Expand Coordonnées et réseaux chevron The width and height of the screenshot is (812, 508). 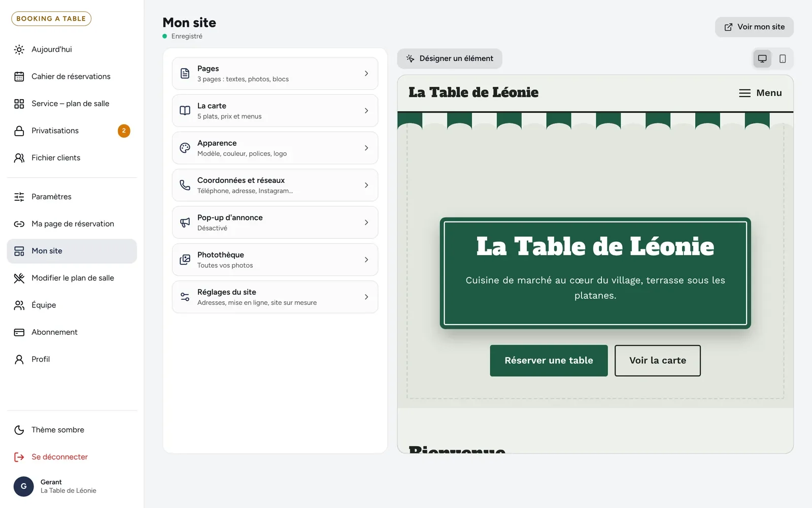(x=366, y=185)
